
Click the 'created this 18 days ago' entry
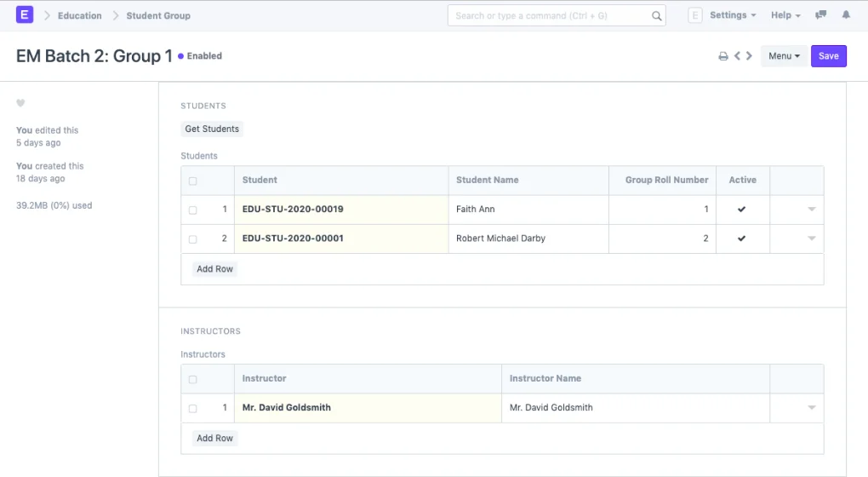(50, 172)
